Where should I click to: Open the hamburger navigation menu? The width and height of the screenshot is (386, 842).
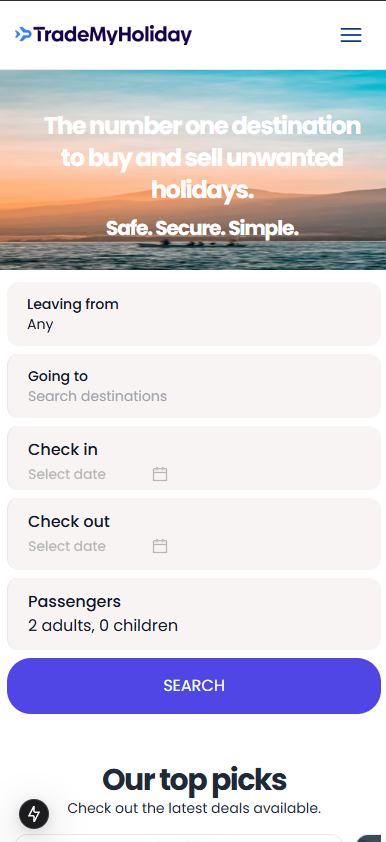click(x=351, y=35)
